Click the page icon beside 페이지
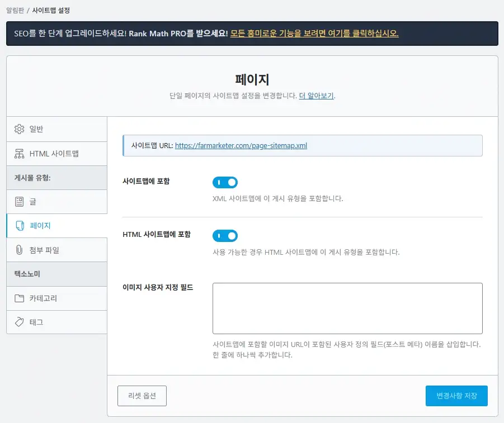Image resolution: width=504 pixels, height=423 pixels. coord(19,226)
